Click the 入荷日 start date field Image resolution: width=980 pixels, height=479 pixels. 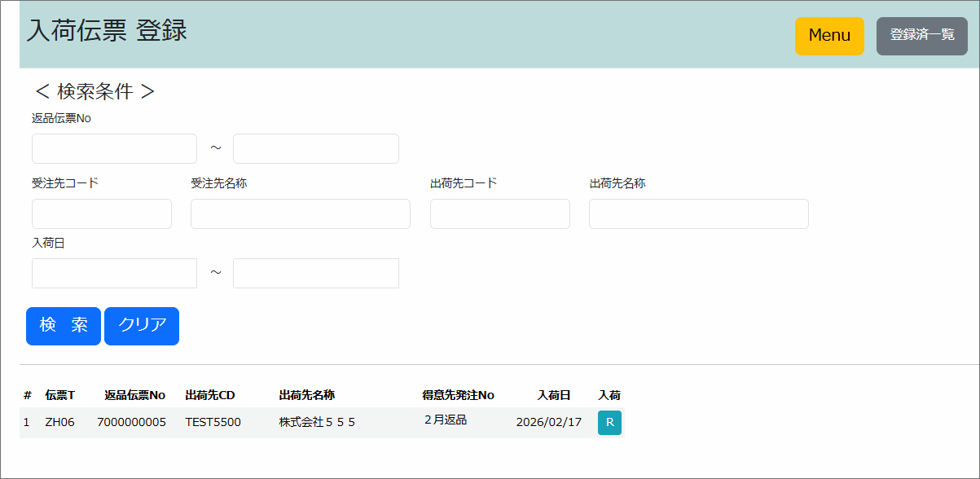pyautogui.click(x=114, y=274)
